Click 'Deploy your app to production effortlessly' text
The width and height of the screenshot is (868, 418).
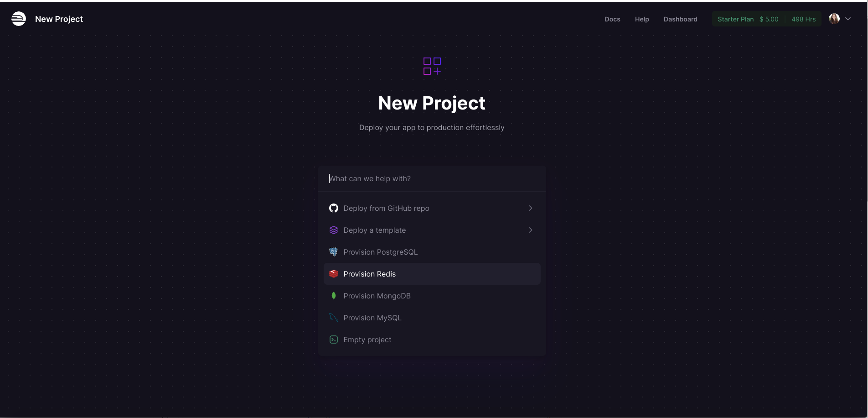[x=432, y=127]
